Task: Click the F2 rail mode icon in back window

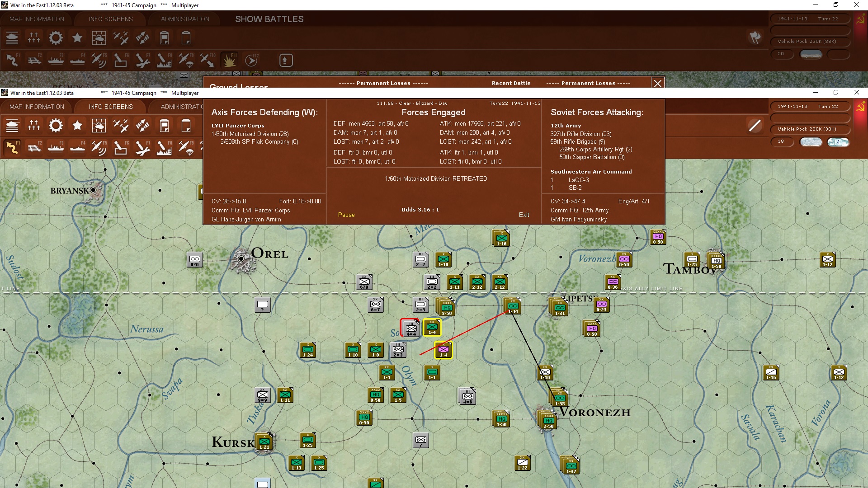Action: (x=34, y=60)
